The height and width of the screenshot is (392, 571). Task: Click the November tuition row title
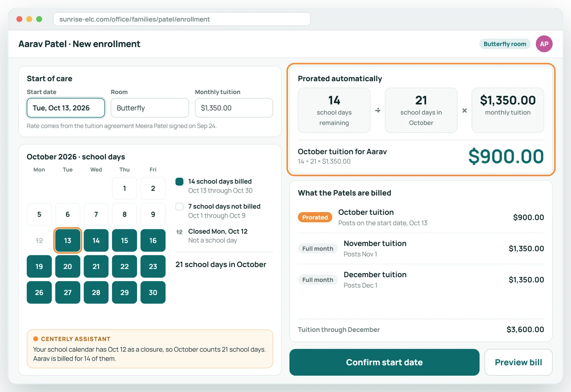375,243
